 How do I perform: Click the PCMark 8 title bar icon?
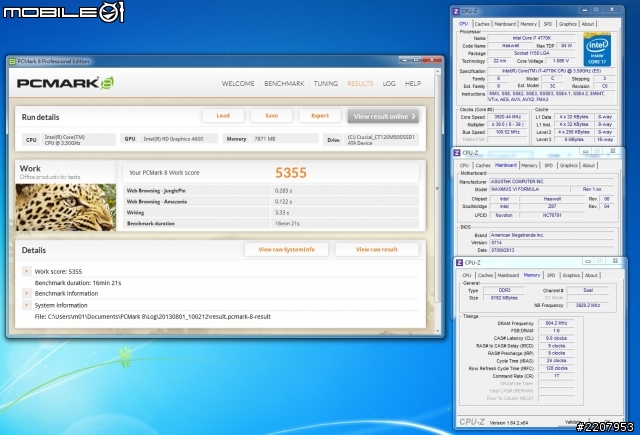click(12, 61)
